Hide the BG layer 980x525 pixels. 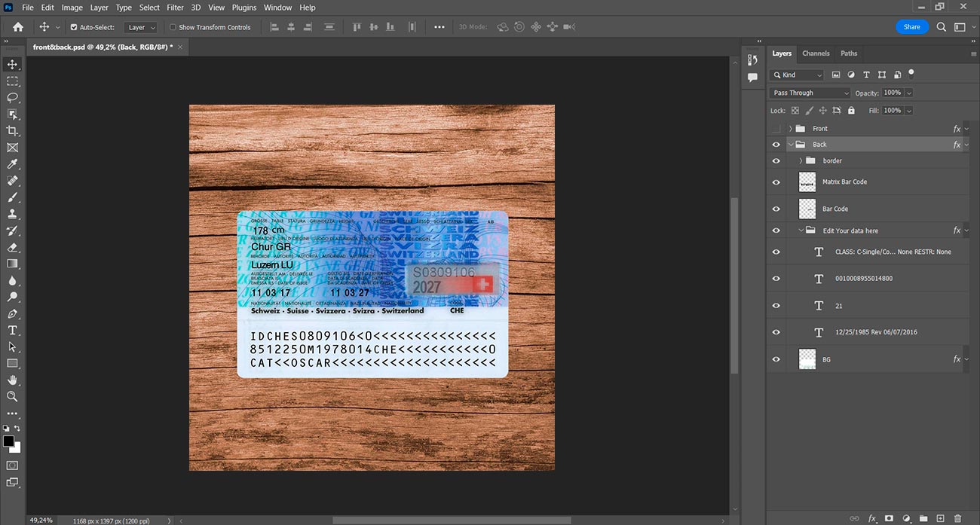pos(776,360)
